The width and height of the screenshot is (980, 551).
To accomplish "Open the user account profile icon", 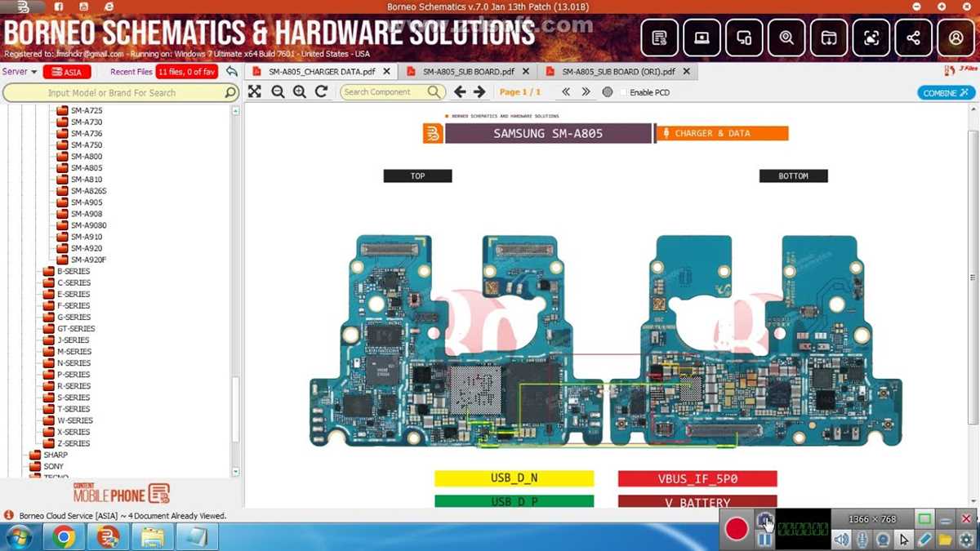I will (x=956, y=38).
